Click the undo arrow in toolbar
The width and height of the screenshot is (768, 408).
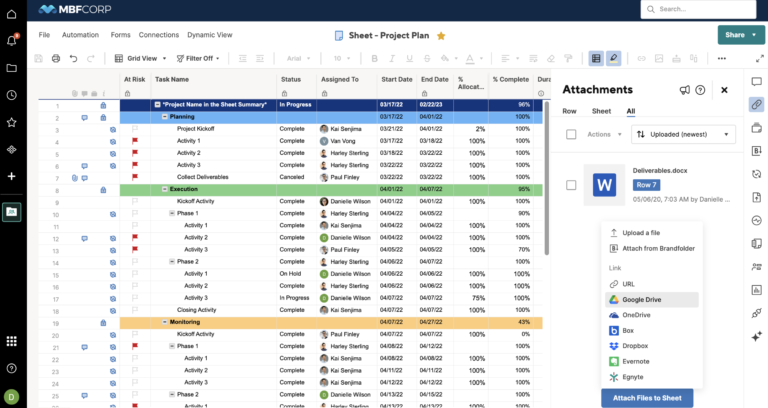pyautogui.click(x=73, y=59)
